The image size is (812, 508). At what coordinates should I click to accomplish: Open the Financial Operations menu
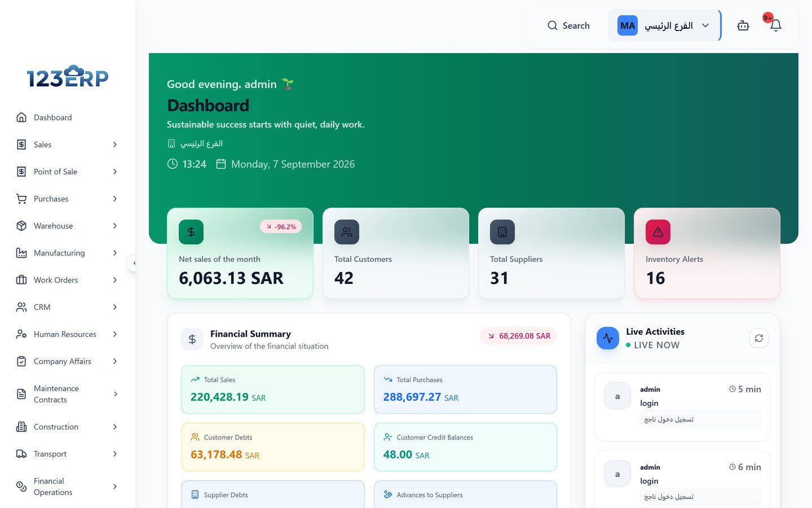point(68,487)
